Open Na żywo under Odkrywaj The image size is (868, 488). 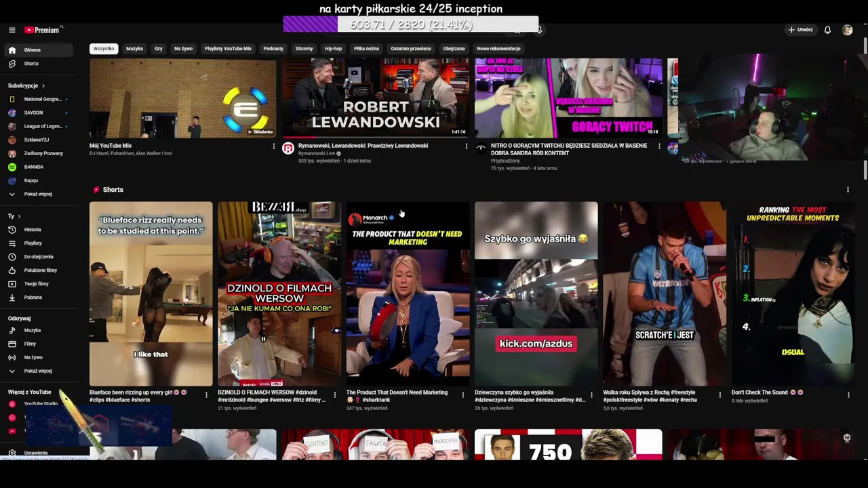(40, 358)
